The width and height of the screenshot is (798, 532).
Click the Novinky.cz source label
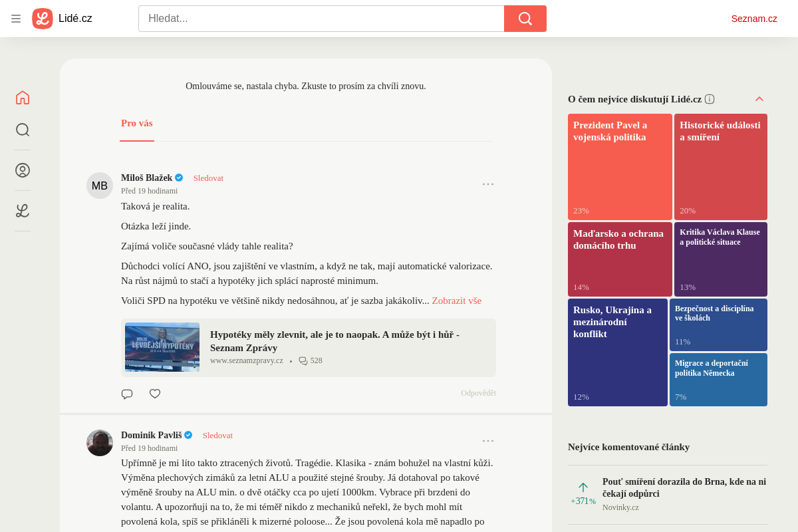click(620, 507)
